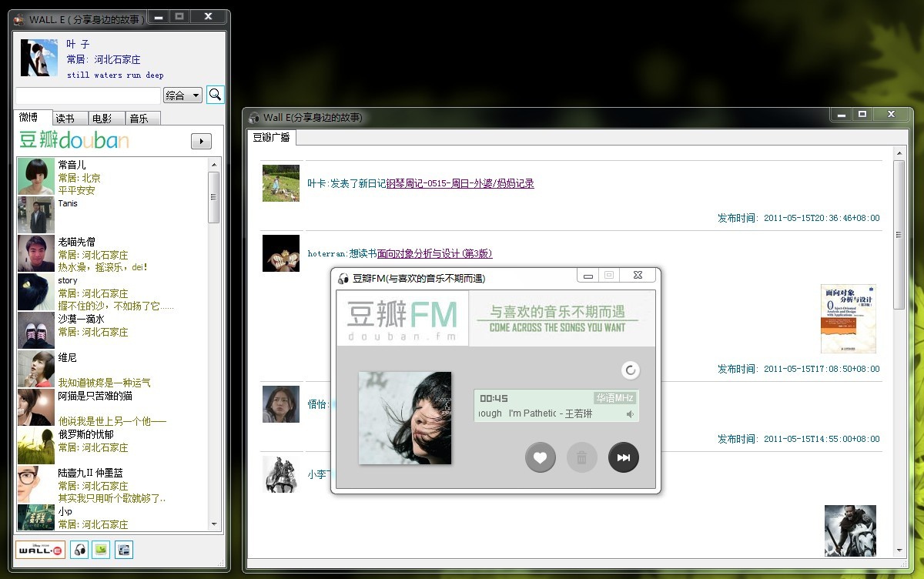Screen dimensions: 924x579
Task: Click Tanis's avatar thumbnail
Action: [x=36, y=216]
